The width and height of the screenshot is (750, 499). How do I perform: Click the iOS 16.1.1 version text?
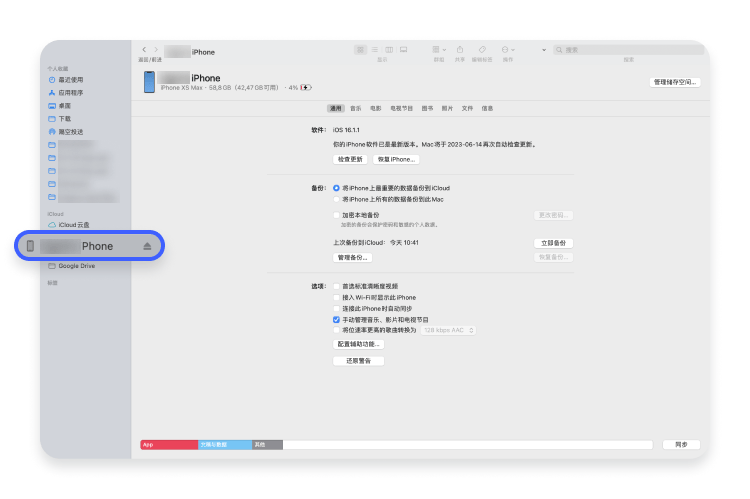pos(346,130)
